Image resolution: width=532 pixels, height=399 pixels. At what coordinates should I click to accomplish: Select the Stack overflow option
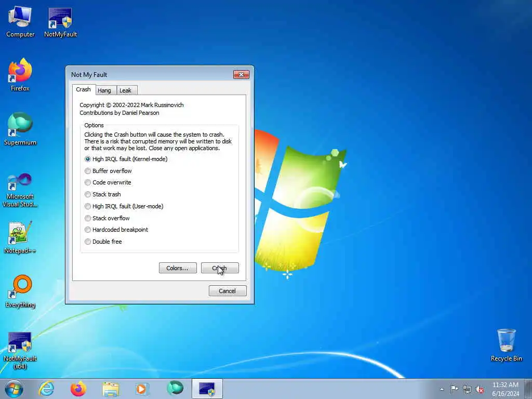pos(107,218)
